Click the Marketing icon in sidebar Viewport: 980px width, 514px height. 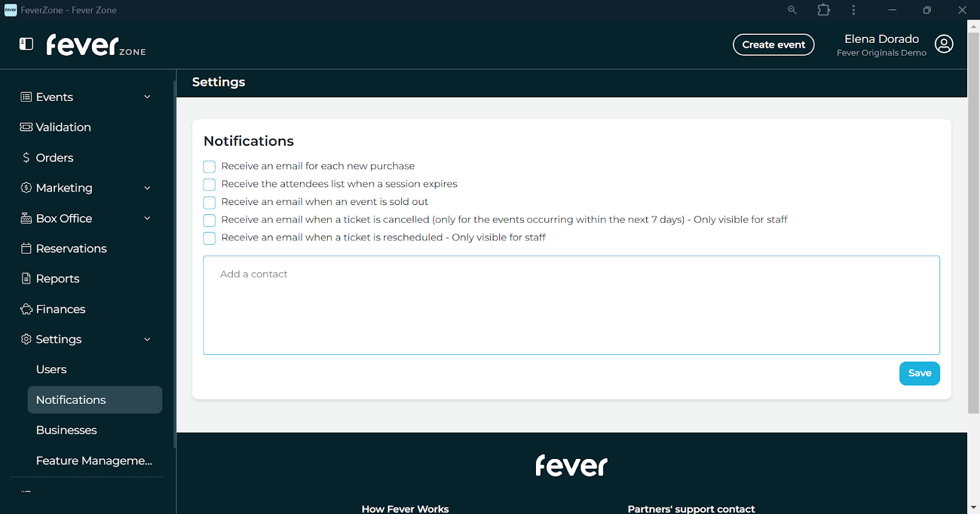tap(26, 188)
